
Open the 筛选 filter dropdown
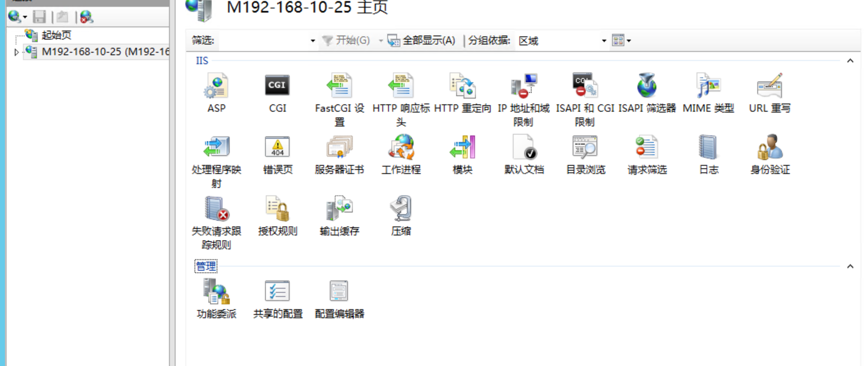point(312,40)
